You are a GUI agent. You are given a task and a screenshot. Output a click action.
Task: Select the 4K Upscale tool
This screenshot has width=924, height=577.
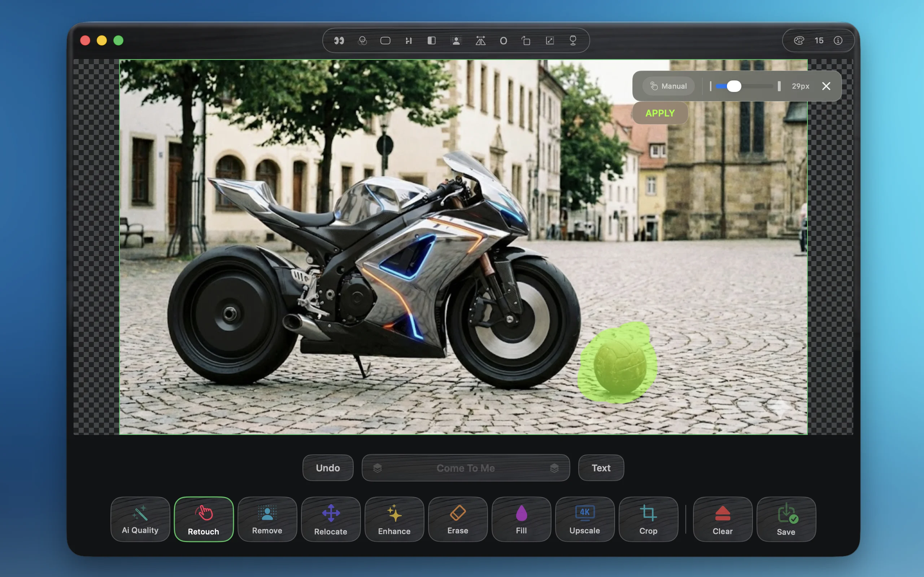[x=585, y=519]
